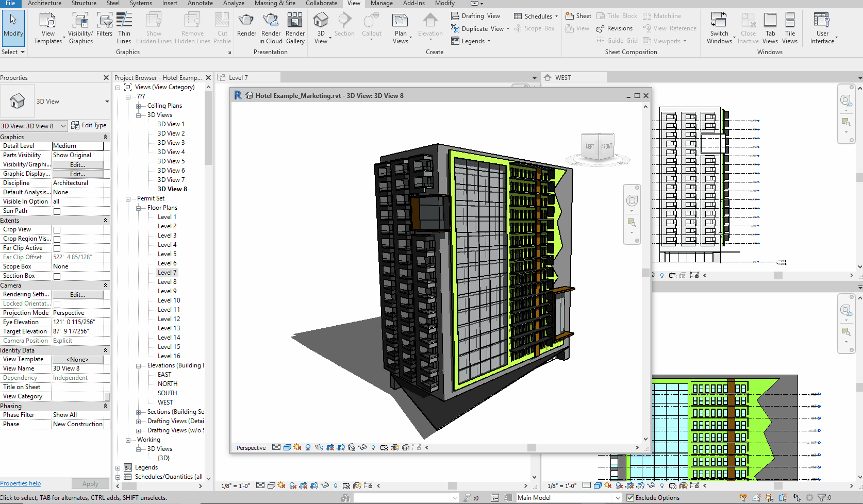The height and width of the screenshot is (504, 863).
Task: Enable the Section Box checkbox
Action: (x=57, y=276)
